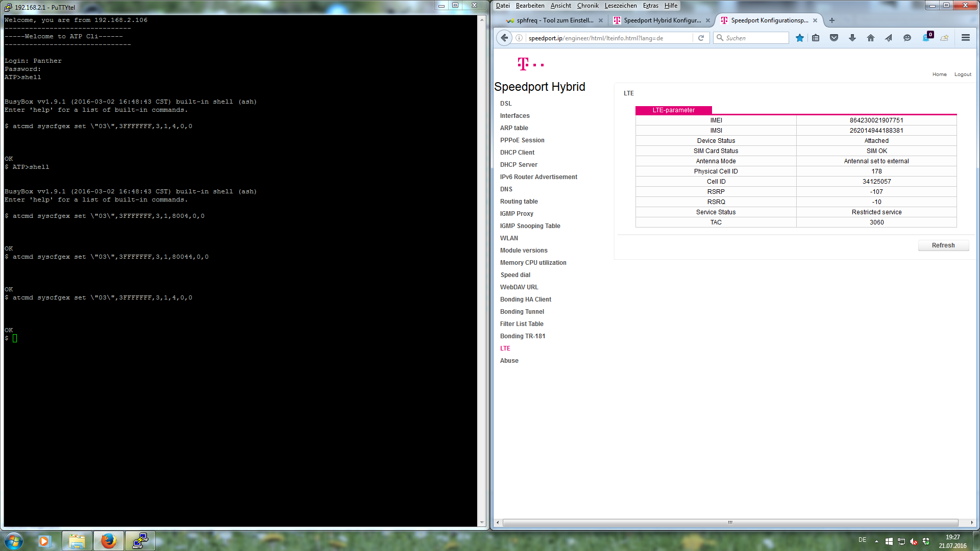Click the DE language indicator

[862, 540]
